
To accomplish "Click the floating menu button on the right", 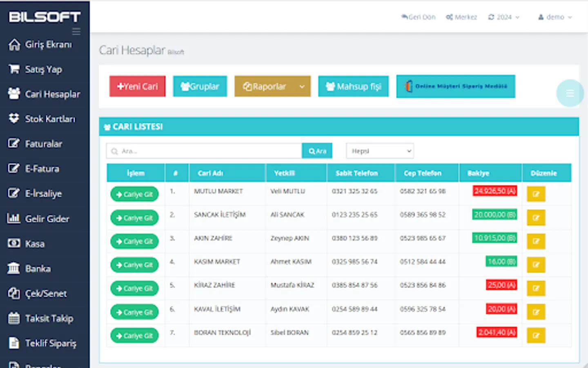I will pos(570,93).
